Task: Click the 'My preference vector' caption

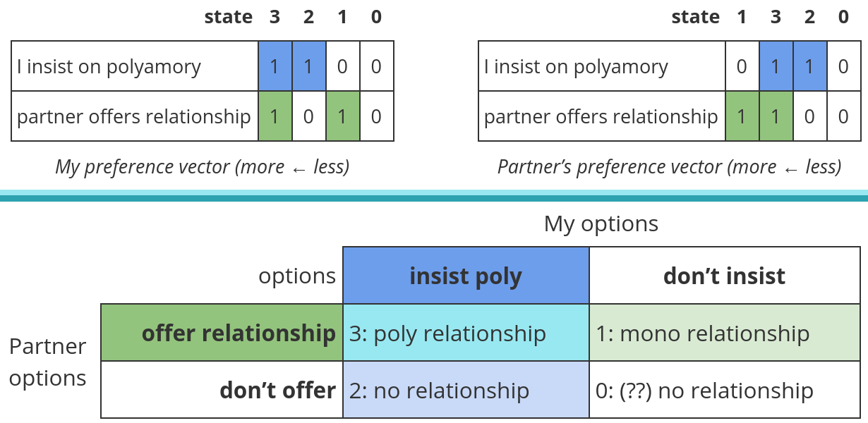Action: coord(203,167)
